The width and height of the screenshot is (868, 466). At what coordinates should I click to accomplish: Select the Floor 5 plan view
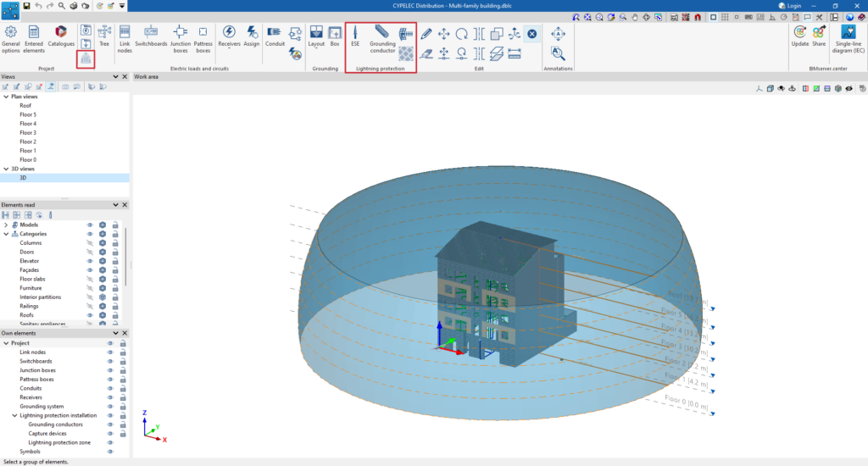click(28, 114)
